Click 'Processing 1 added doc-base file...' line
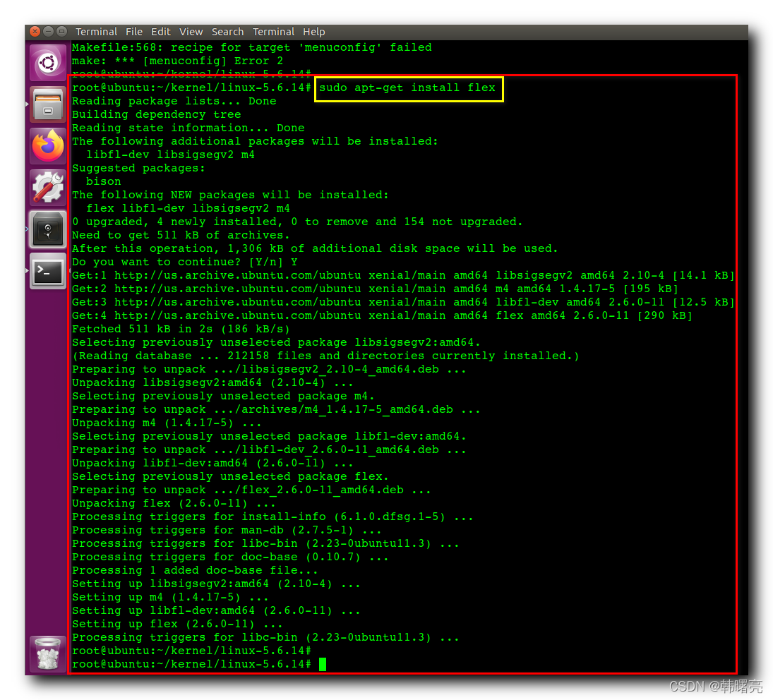This screenshot has width=773, height=700. [x=196, y=570]
